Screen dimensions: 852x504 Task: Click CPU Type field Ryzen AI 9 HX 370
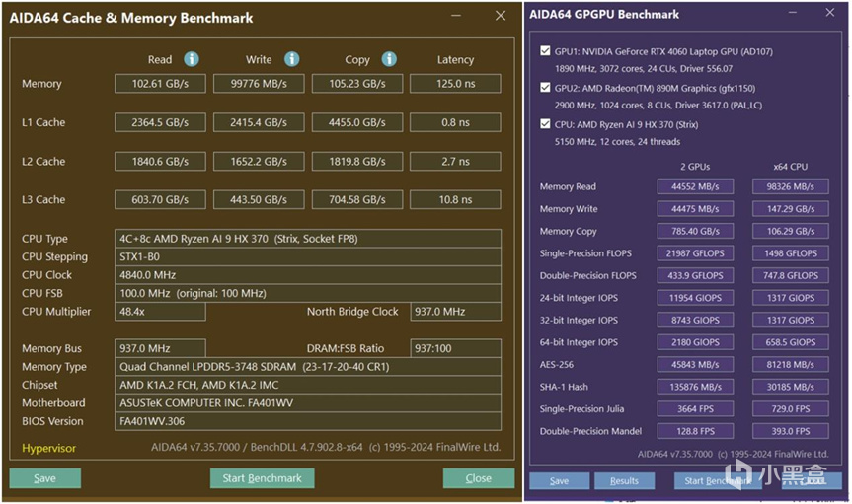[x=308, y=239]
